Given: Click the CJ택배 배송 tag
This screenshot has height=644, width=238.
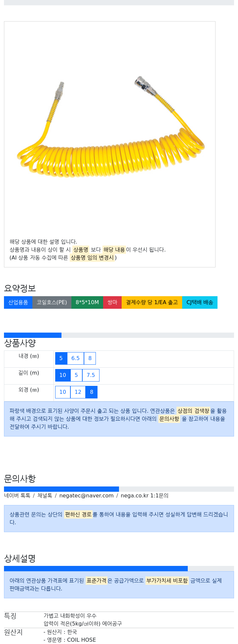Looking at the screenshot, I should (200, 302).
